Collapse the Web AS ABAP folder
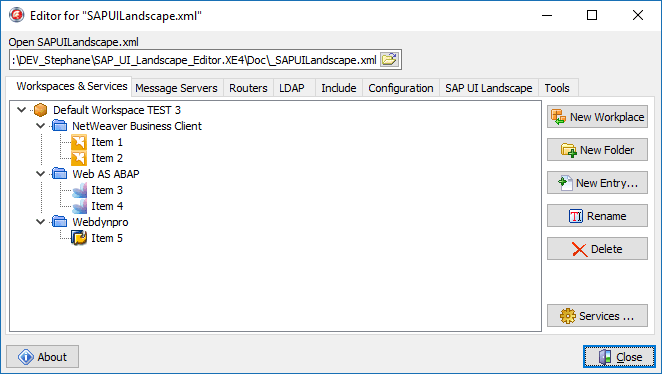 click(x=41, y=174)
